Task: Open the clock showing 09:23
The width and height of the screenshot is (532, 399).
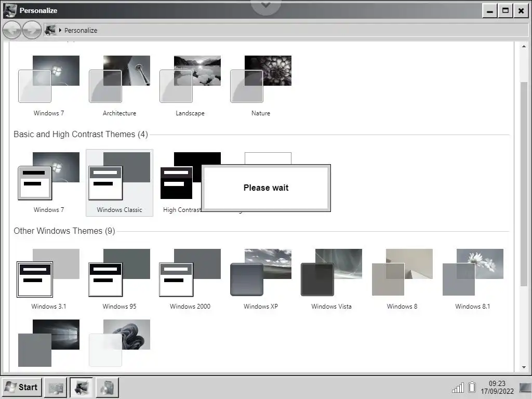Action: click(x=497, y=387)
